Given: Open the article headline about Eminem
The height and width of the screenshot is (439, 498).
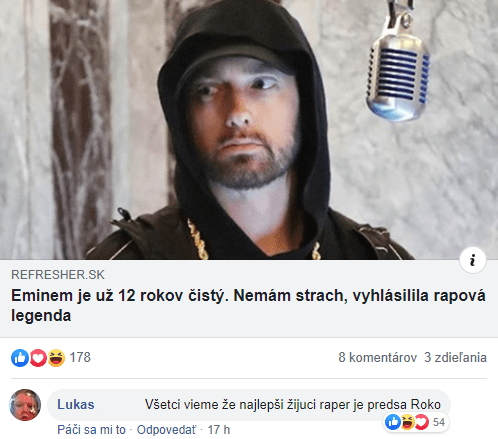Looking at the screenshot, I should 248,305.
